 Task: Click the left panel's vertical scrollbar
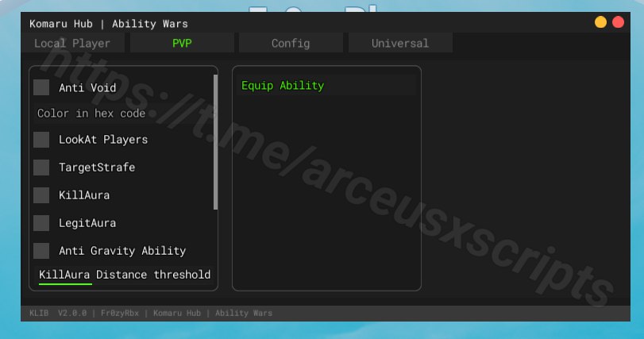pos(215,143)
